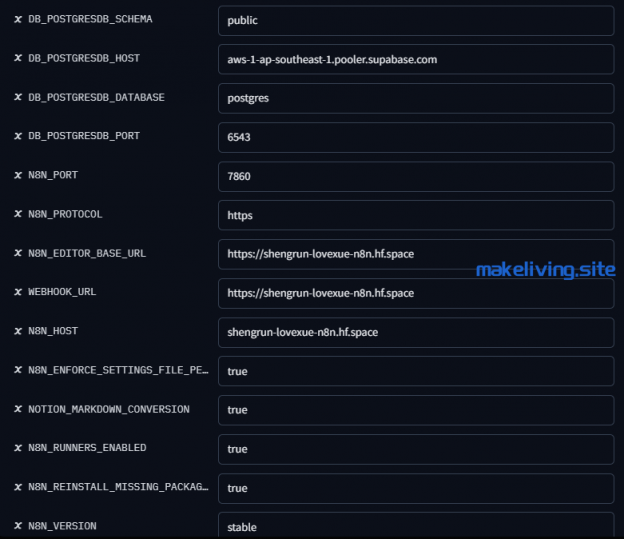Viewport: 624px width, 539px height.
Task: Edit the supabase pooler host value field
Action: [415, 59]
